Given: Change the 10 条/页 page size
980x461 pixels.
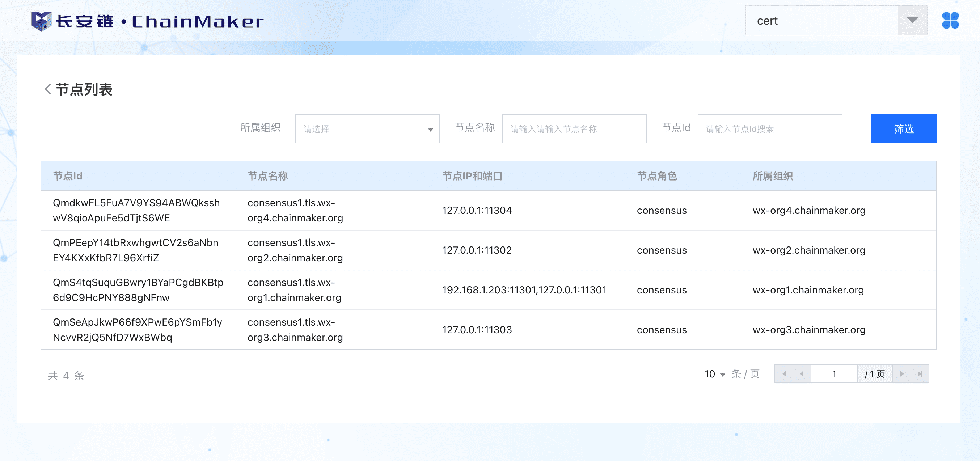Looking at the screenshot, I should 714,374.
